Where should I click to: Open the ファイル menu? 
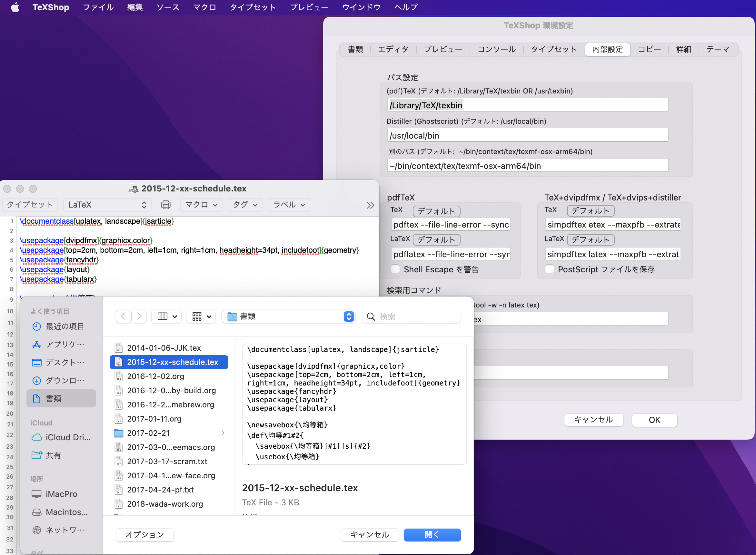(x=98, y=7)
